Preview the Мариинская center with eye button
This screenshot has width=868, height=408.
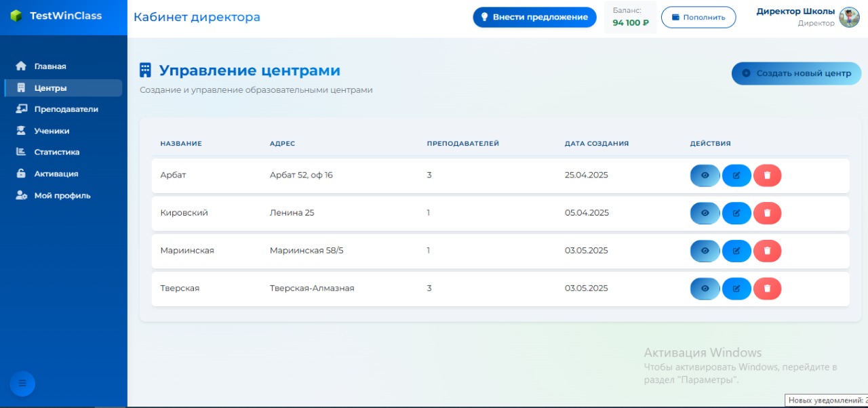tap(705, 250)
